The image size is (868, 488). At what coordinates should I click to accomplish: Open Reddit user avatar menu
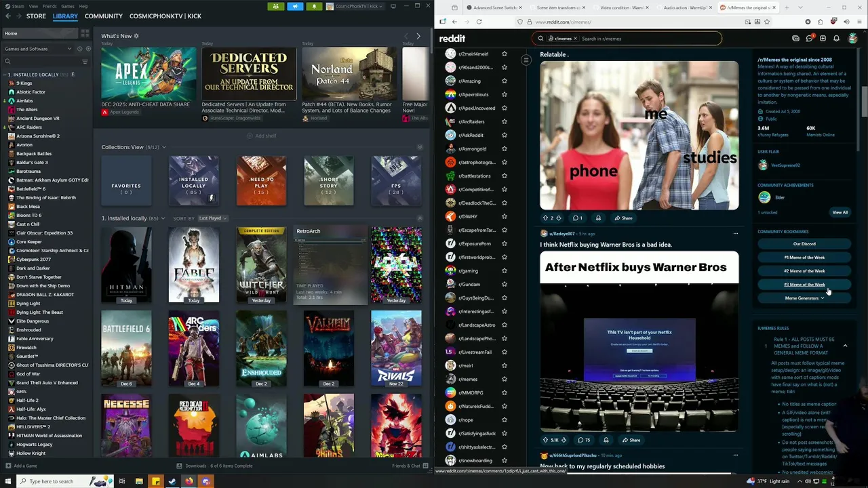coord(853,39)
